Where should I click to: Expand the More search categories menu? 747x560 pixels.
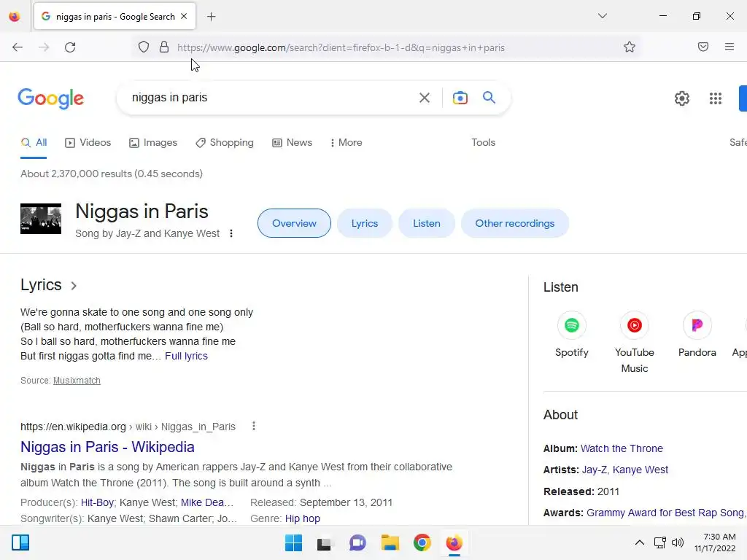pos(347,142)
